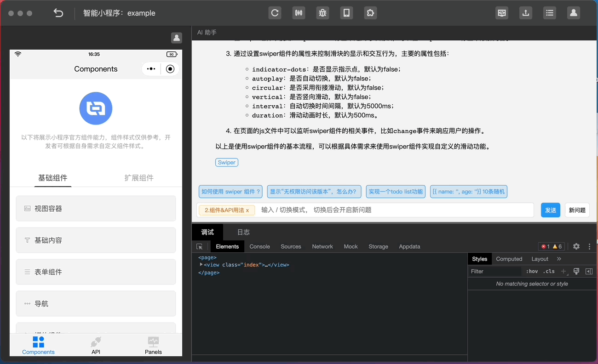Toggle the element state paint icon
Viewport: 598px width, 364px height.
point(576,271)
